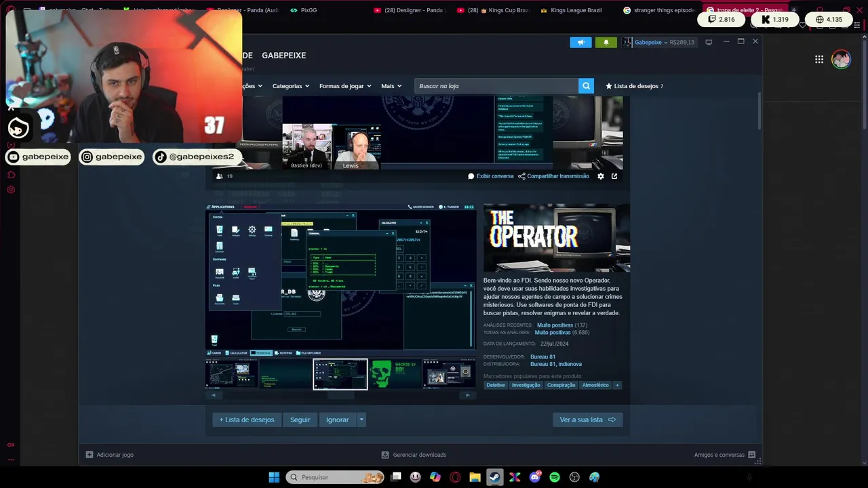This screenshot has width=868, height=488.
Task: Click the Ignorar button
Action: [337, 420]
